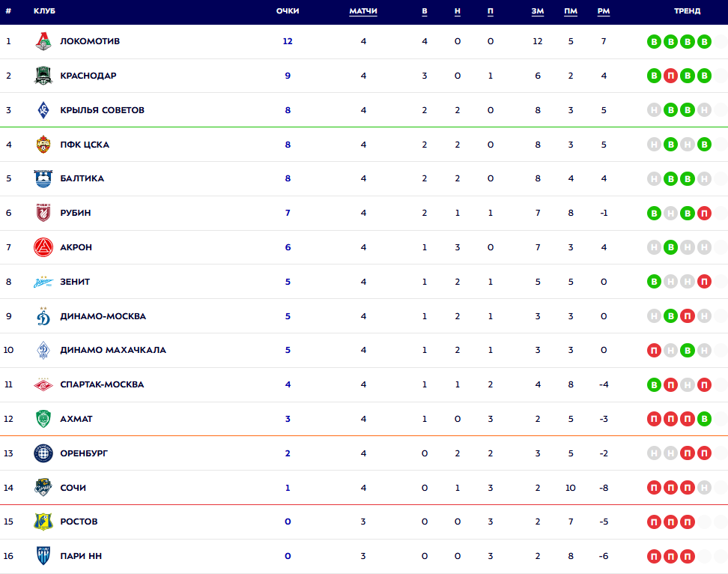Click the PFC CSKA emblem
Viewport: 728px width, 574px height.
coord(43,145)
